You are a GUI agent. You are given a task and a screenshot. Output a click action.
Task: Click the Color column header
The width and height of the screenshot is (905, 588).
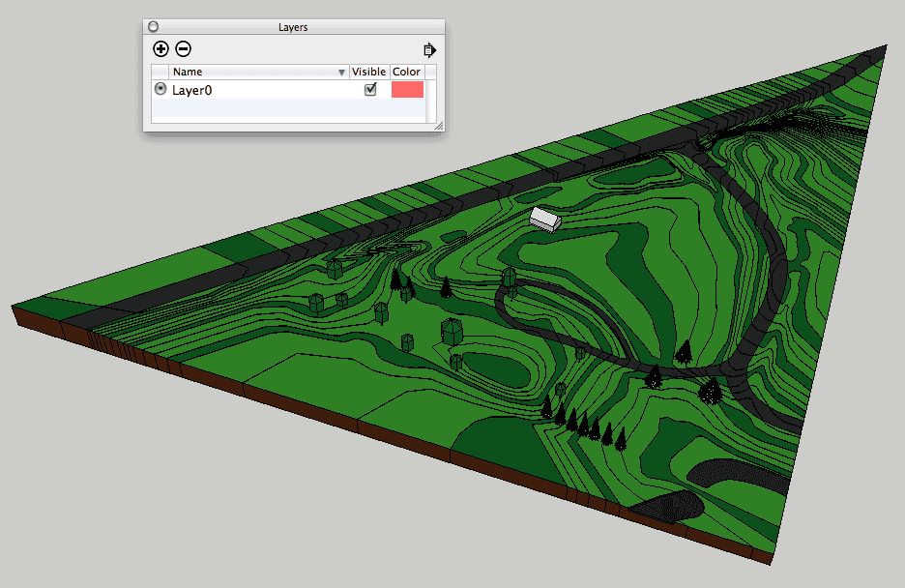406,72
